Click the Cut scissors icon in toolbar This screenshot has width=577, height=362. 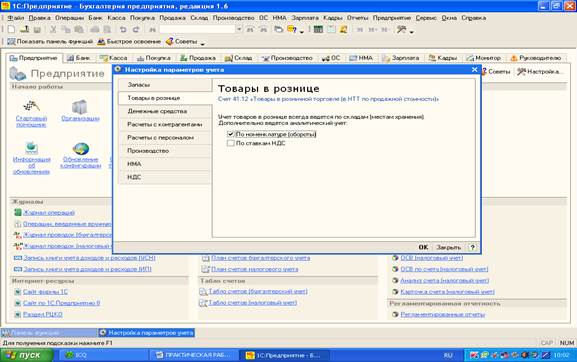click(53, 29)
